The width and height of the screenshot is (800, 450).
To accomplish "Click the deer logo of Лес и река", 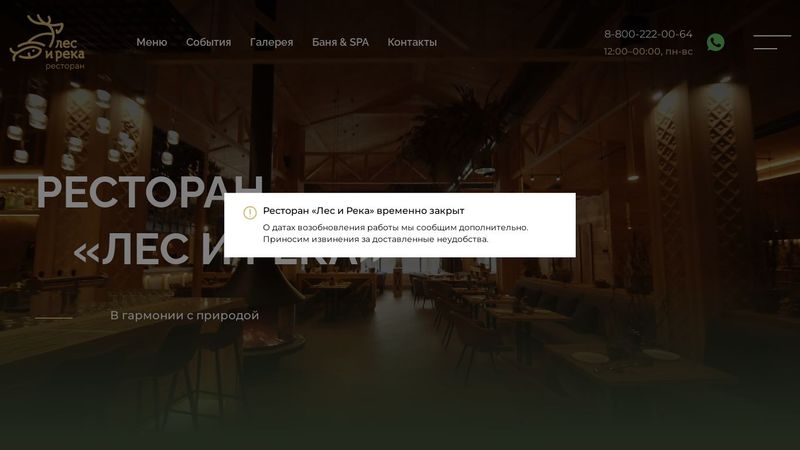I will (x=47, y=42).
